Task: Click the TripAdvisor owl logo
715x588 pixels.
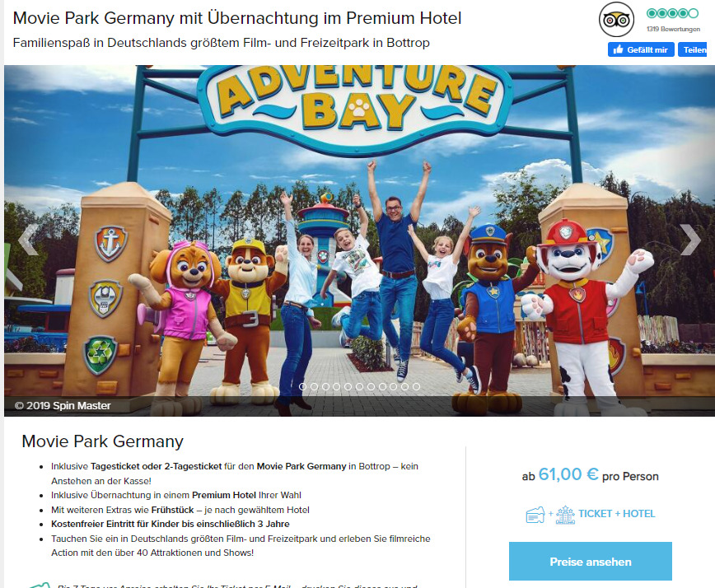Action: pos(616,19)
